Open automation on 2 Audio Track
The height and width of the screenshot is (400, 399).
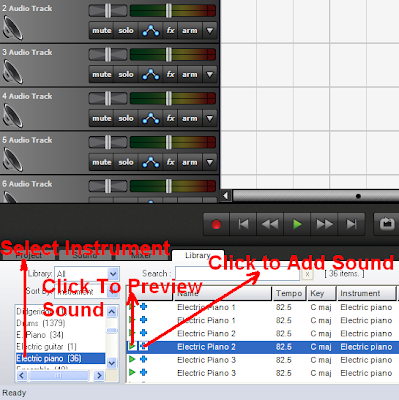point(150,31)
